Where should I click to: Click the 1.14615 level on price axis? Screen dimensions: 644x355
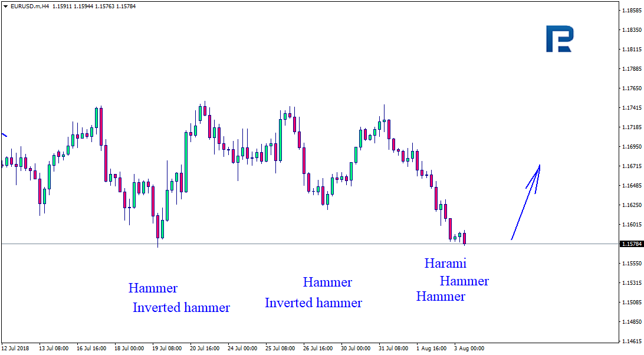pos(630,341)
